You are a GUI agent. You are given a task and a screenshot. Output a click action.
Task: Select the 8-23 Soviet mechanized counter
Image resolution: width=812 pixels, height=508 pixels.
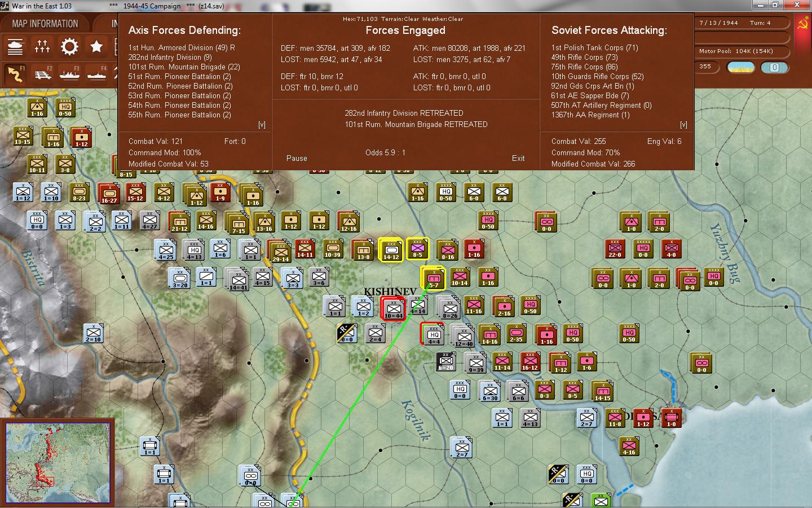point(79,192)
